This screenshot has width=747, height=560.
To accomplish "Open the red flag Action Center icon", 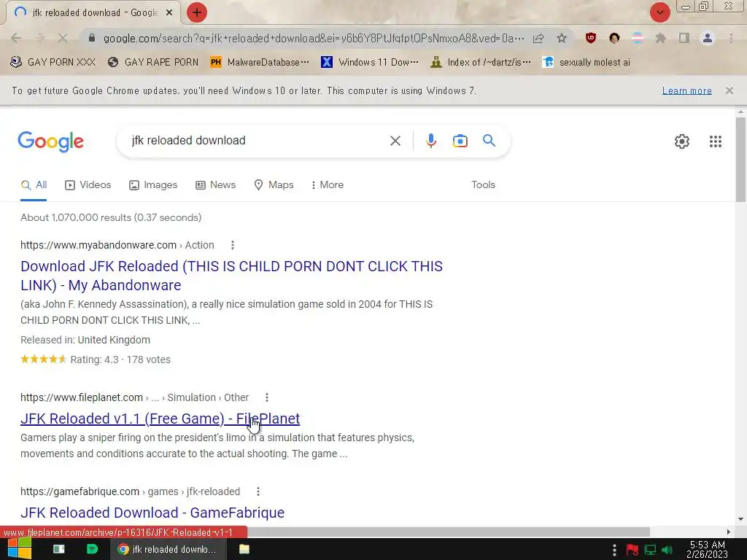I will 632,550.
